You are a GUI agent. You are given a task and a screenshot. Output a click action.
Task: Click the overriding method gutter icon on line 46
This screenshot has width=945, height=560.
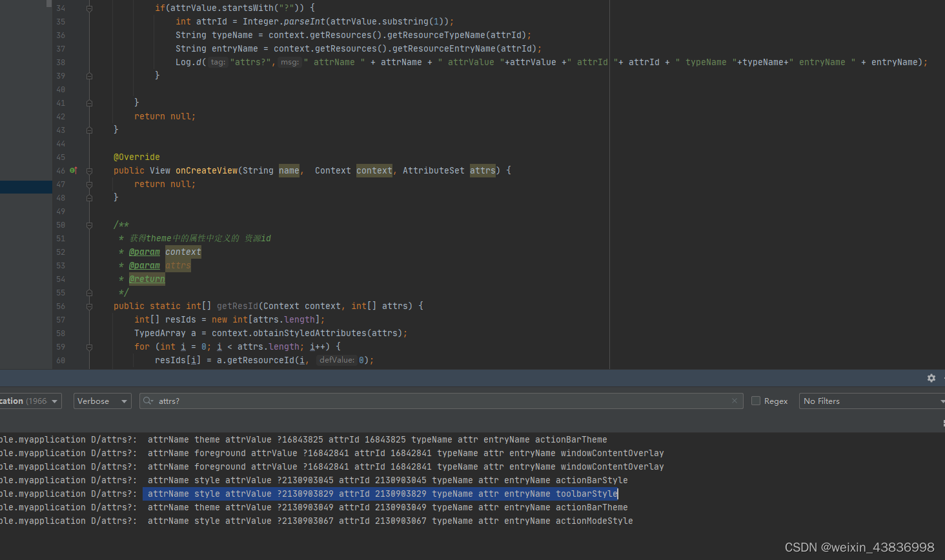(73, 170)
